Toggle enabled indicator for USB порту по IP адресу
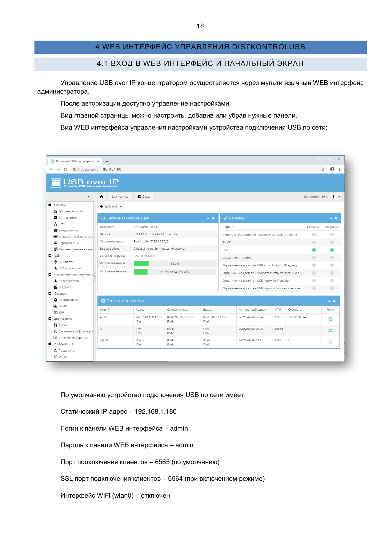Image resolution: width=392 pixels, height=554 pixels. click(x=314, y=281)
